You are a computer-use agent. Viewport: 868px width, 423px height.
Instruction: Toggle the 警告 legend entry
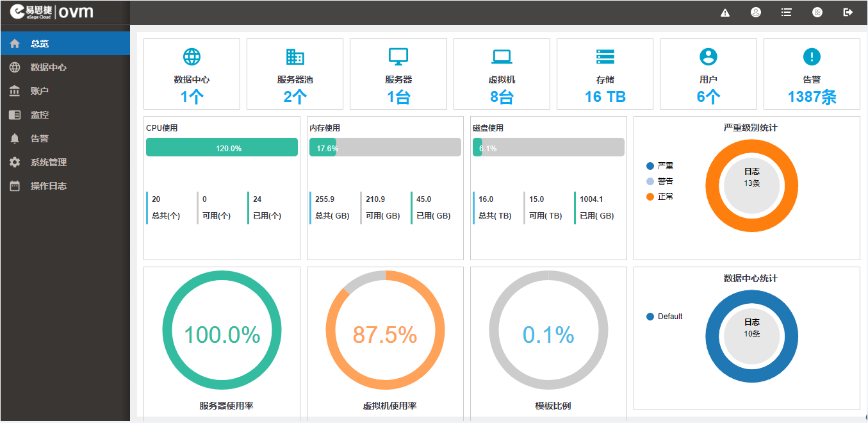(x=660, y=181)
